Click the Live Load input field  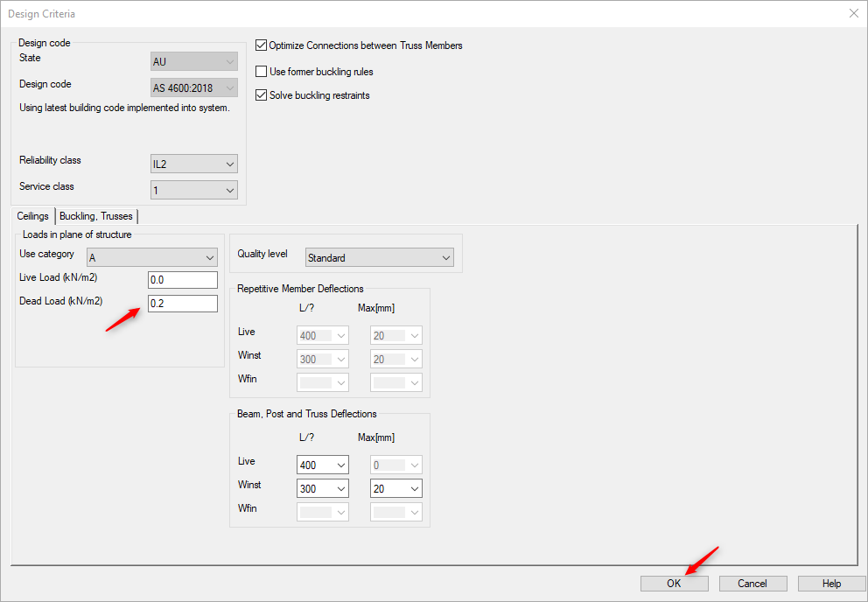click(182, 280)
